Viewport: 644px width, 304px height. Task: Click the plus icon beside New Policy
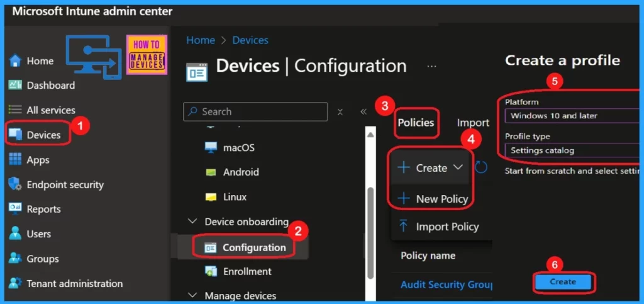coord(404,199)
